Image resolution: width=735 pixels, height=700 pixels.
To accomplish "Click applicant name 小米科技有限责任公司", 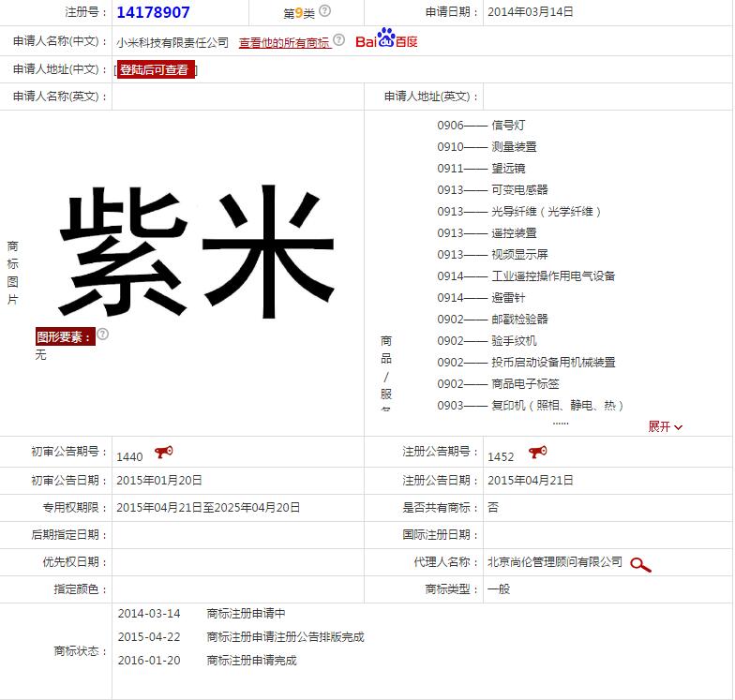I will pos(172,42).
